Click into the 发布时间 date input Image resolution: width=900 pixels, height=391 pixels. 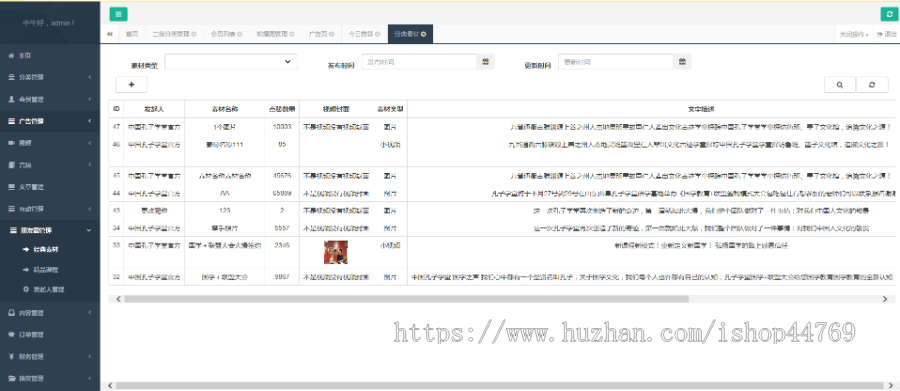(x=420, y=61)
